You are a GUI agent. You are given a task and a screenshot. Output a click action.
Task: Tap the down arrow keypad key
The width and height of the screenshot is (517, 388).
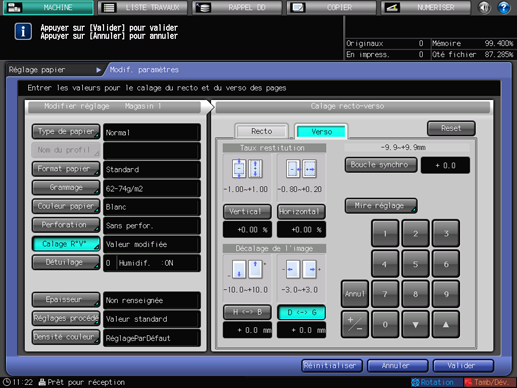coord(415,324)
